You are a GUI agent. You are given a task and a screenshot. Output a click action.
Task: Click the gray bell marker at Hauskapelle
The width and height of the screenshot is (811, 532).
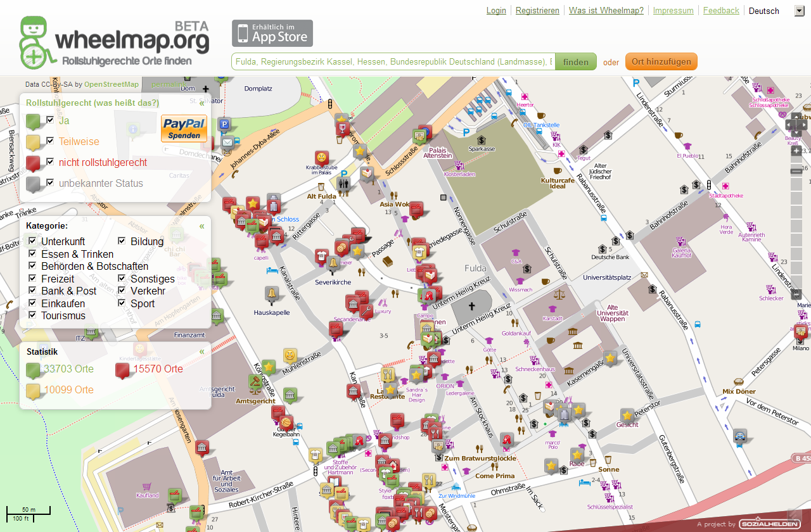point(272,293)
